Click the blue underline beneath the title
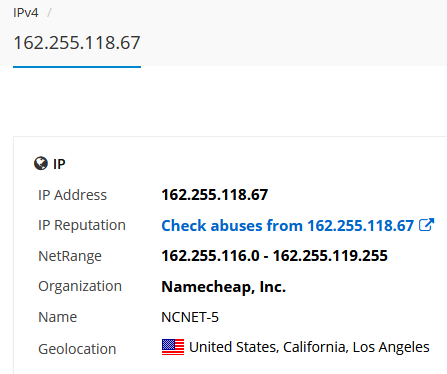This screenshot has width=447, height=374. 77,67
